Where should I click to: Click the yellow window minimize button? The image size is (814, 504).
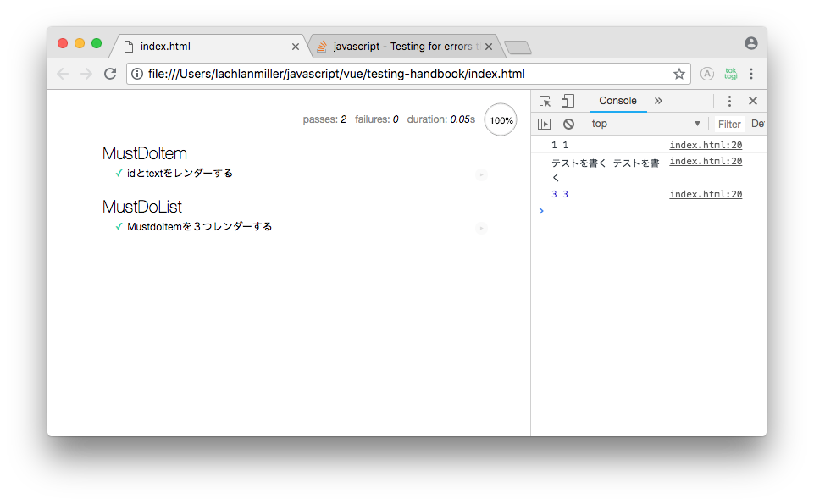click(x=80, y=43)
